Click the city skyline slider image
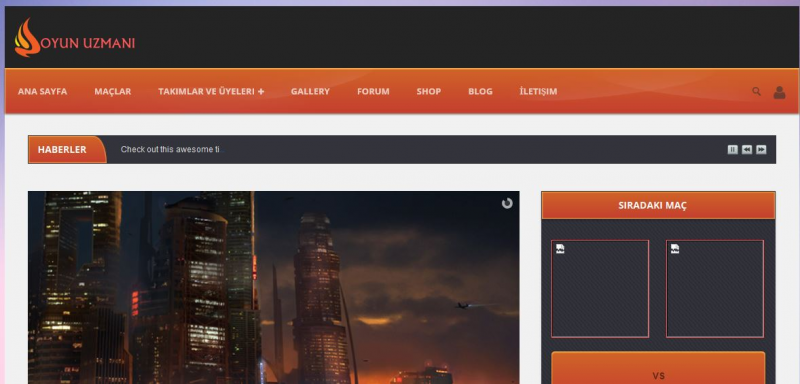This screenshot has width=800, height=384. [x=273, y=288]
